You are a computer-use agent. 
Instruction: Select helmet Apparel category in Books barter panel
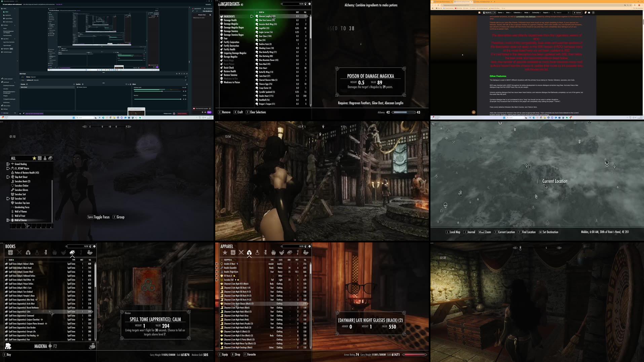[28, 253]
